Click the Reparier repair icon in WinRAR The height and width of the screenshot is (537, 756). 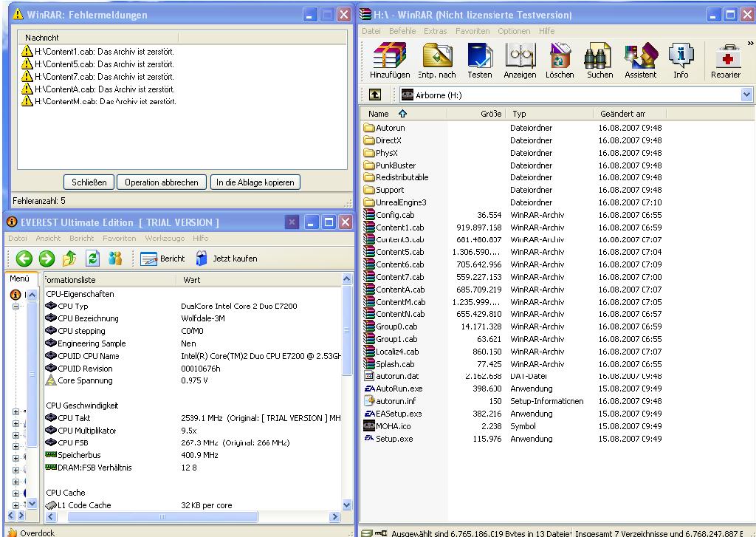[729, 59]
